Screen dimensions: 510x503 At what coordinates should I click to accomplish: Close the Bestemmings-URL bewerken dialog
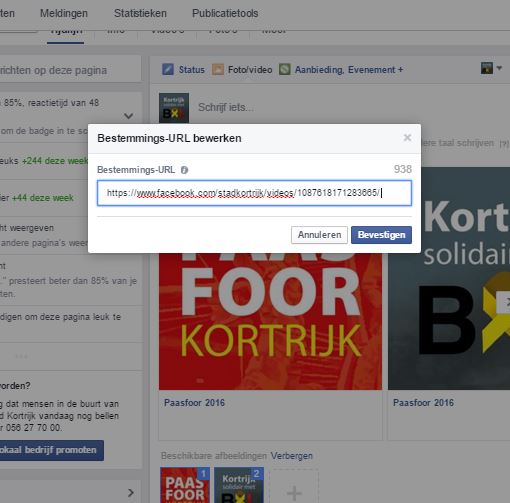pyautogui.click(x=407, y=138)
